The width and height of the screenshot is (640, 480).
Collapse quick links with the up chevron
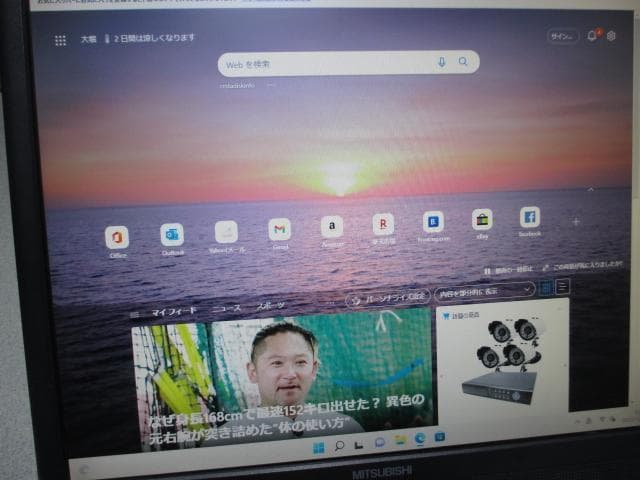pos(591,189)
